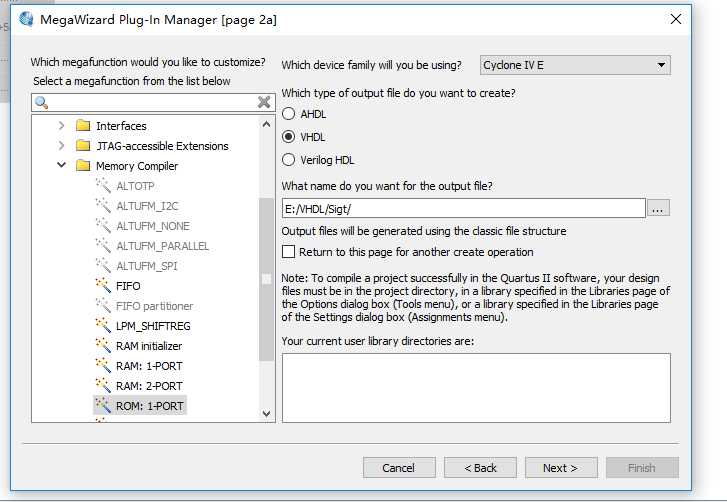The width and height of the screenshot is (727, 502).
Task: Click the ALTUFM_PARALLEL wizard icon
Action: 103,246
